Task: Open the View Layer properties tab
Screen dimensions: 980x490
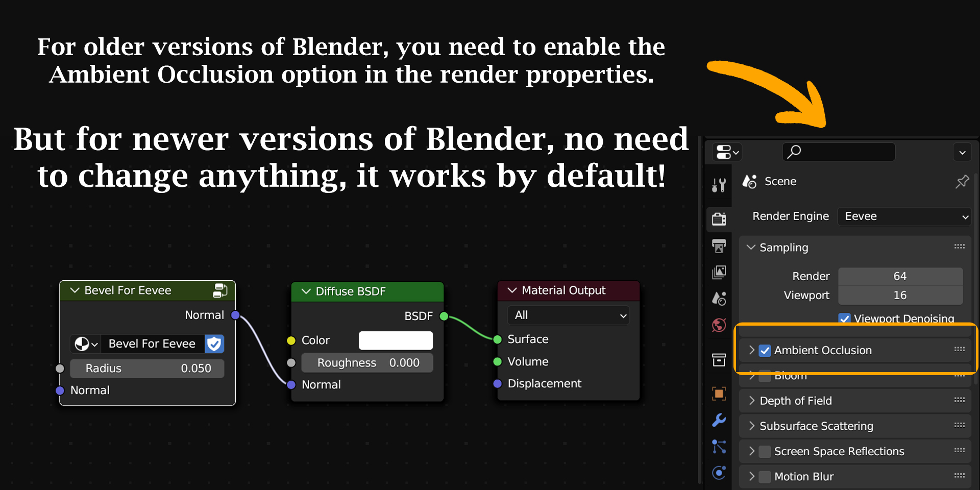Action: (719, 272)
